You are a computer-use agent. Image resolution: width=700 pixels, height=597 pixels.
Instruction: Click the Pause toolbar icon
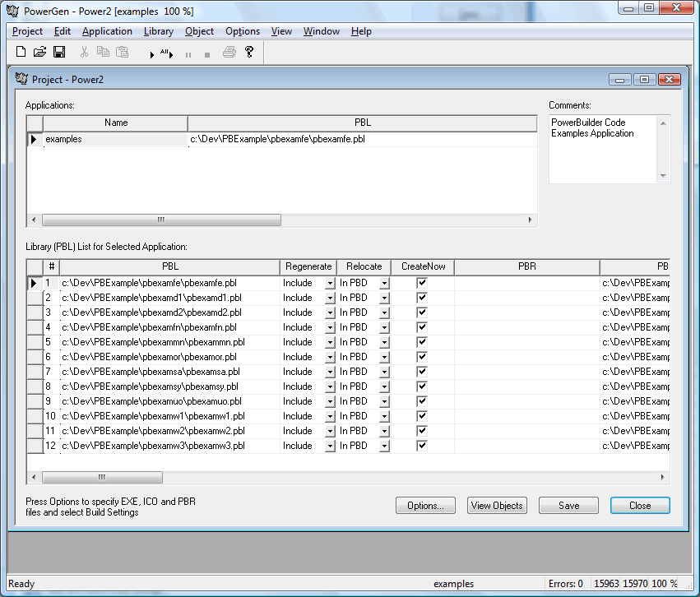188,55
